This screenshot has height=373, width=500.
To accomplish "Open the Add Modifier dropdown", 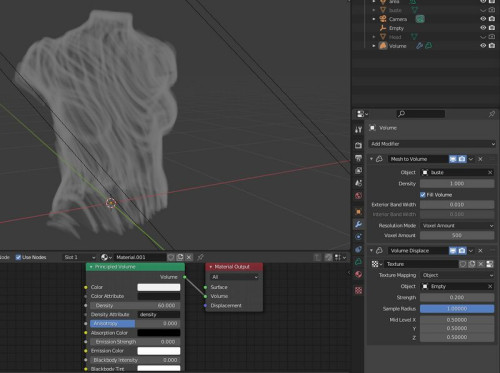I will coord(432,144).
